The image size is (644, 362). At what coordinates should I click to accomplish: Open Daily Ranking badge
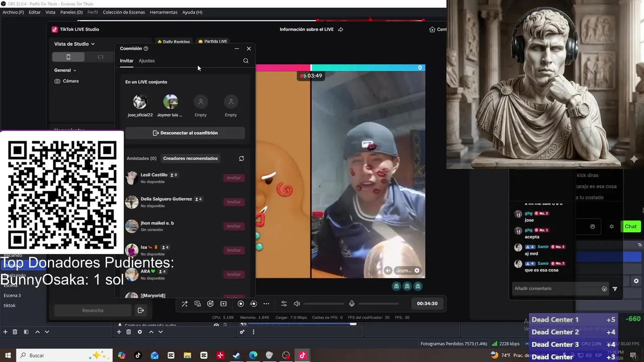[x=174, y=42]
